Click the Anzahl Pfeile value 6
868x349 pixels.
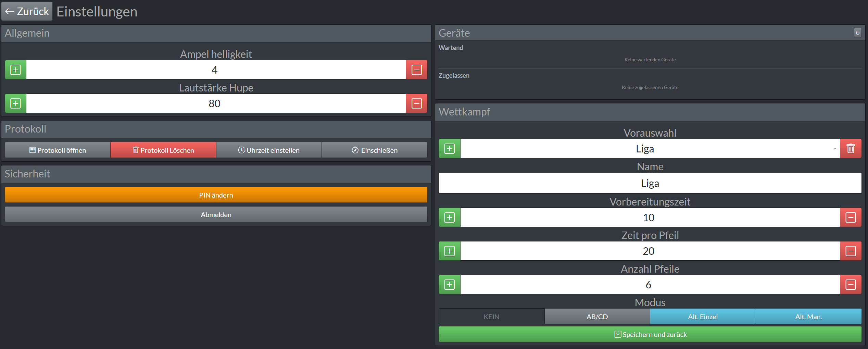point(650,285)
